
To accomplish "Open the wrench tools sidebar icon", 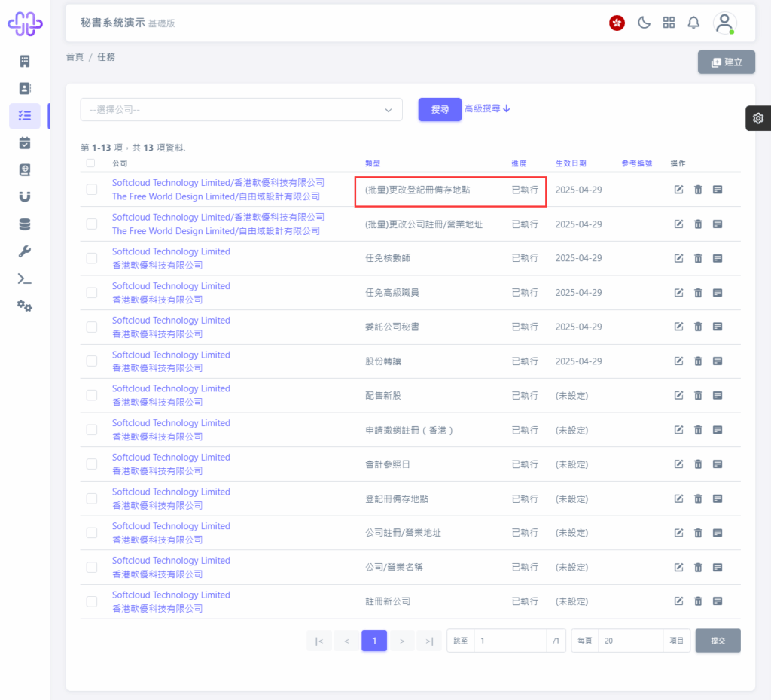I will click(x=25, y=251).
